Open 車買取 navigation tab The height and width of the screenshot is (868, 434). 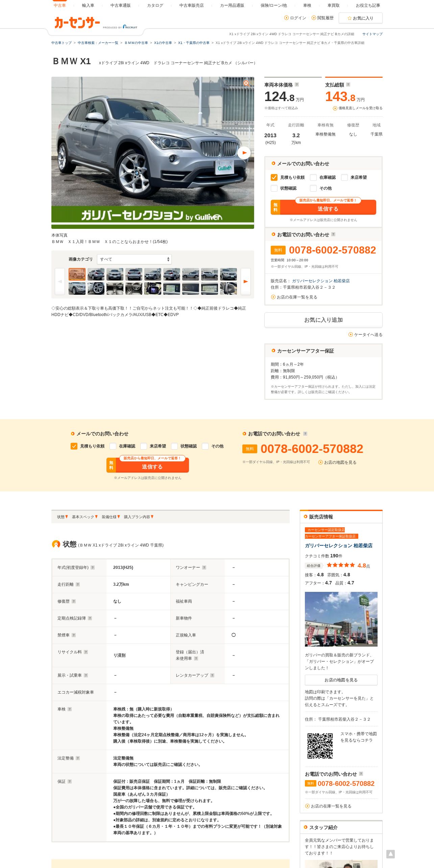coord(334,5)
